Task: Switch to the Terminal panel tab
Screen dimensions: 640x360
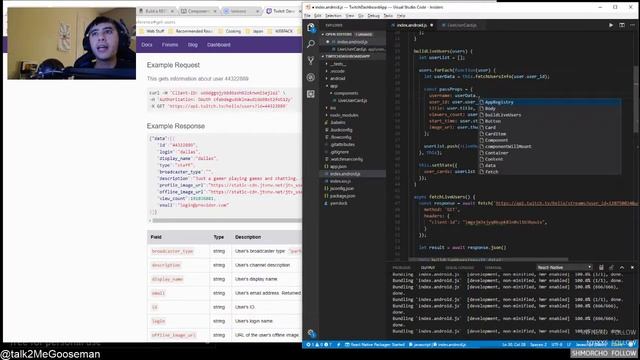Action: point(493,268)
